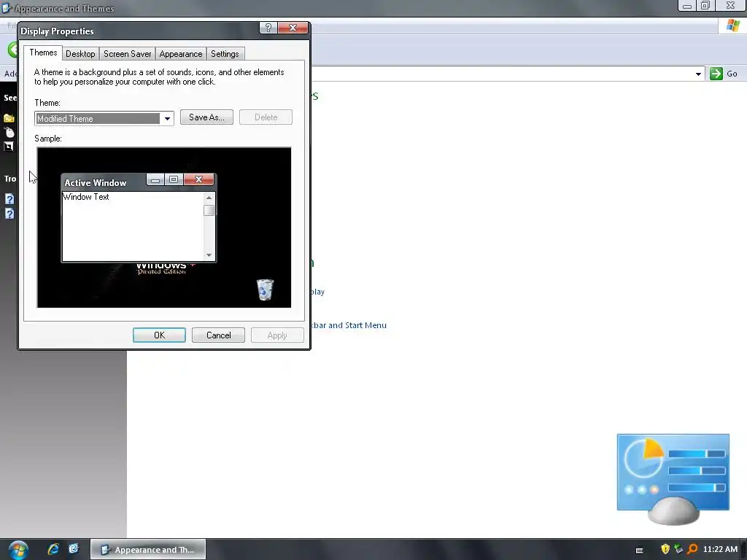The height and width of the screenshot is (560, 747).
Task: Click the mouse icon in the sidebar
Action: point(9,133)
